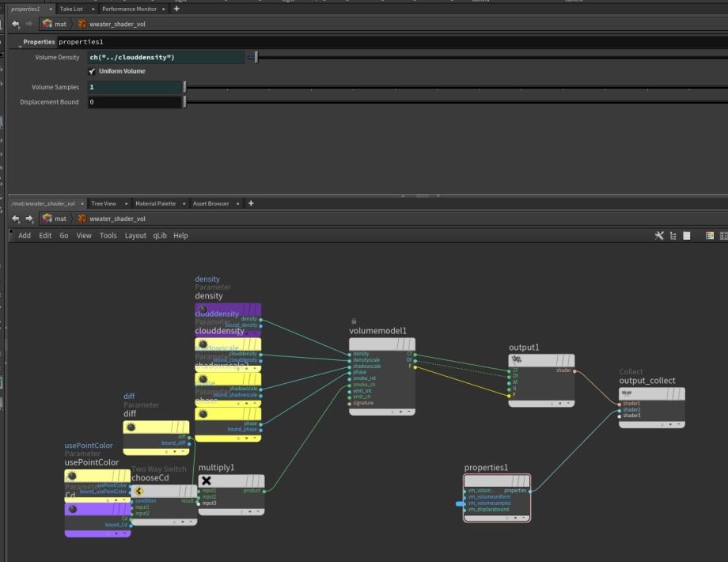The image size is (728, 562).
Task: Click the multiply1 node X icon
Action: point(207,480)
